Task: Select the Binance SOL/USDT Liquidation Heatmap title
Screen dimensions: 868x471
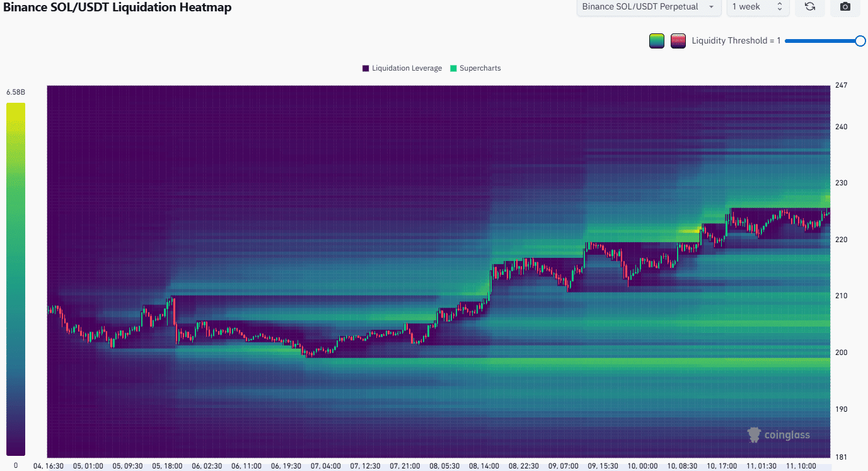Action: pos(118,8)
